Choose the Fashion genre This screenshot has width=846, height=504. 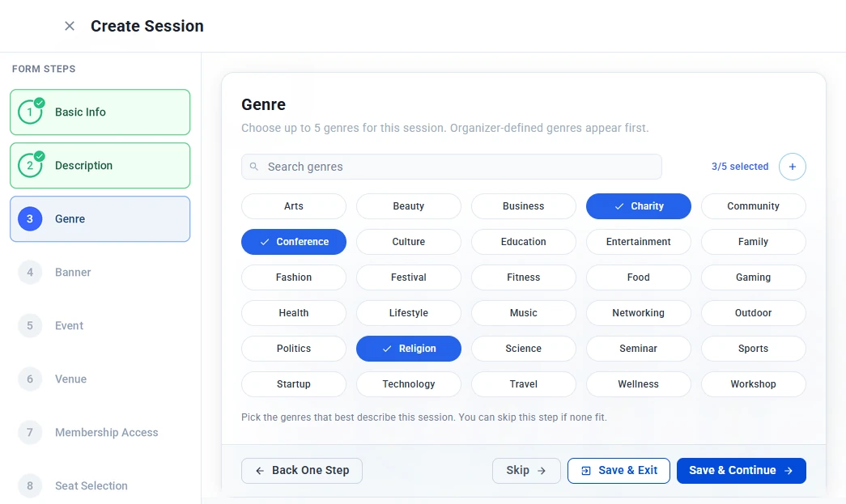click(x=294, y=277)
